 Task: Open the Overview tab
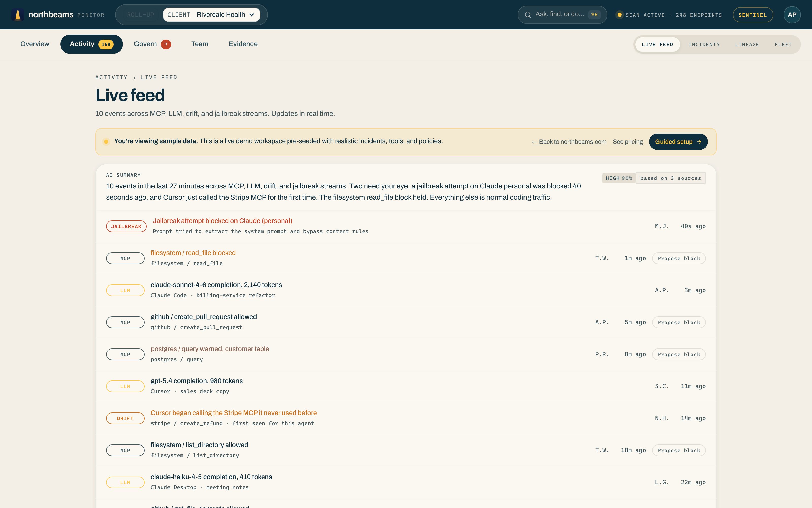click(x=35, y=44)
